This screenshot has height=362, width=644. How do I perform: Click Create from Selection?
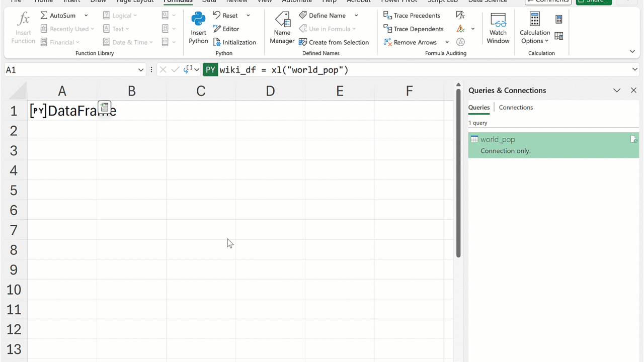point(334,43)
